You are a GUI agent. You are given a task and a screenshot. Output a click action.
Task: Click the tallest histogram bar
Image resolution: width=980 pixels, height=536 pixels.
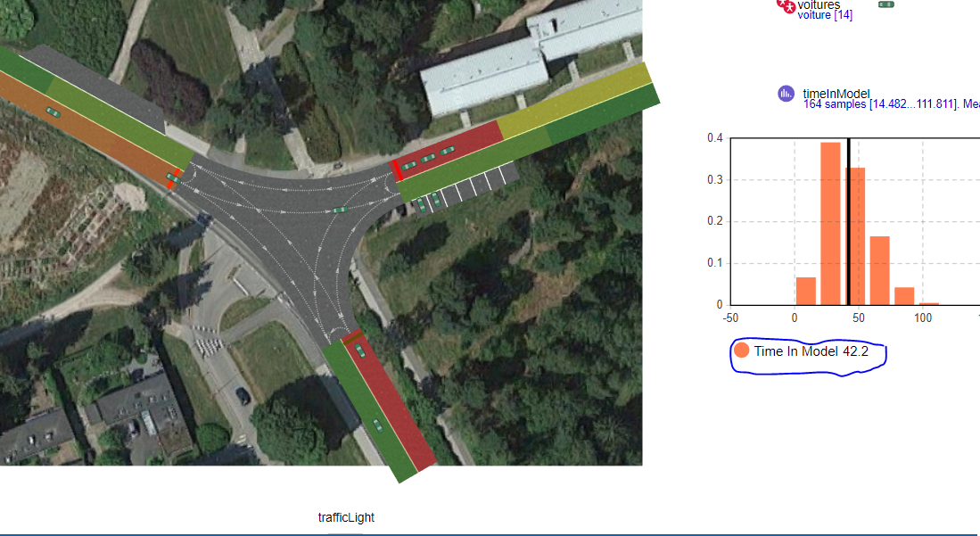tap(830, 224)
